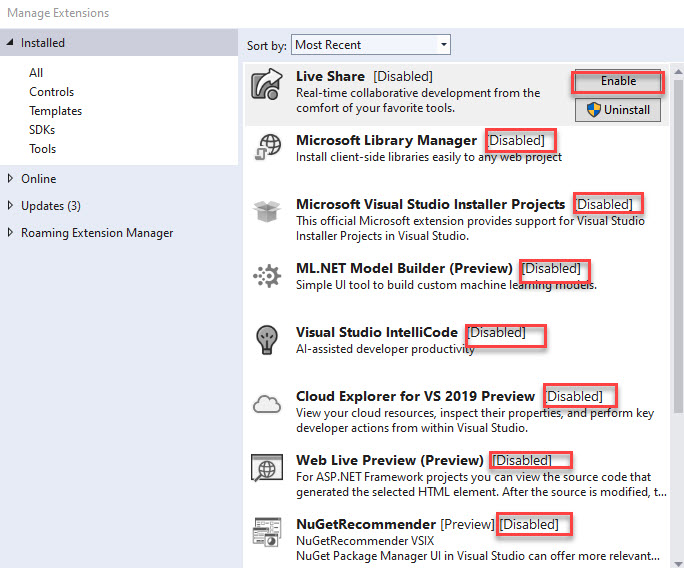Click the Web Live Preview icon
684x568 pixels.
tap(267, 467)
